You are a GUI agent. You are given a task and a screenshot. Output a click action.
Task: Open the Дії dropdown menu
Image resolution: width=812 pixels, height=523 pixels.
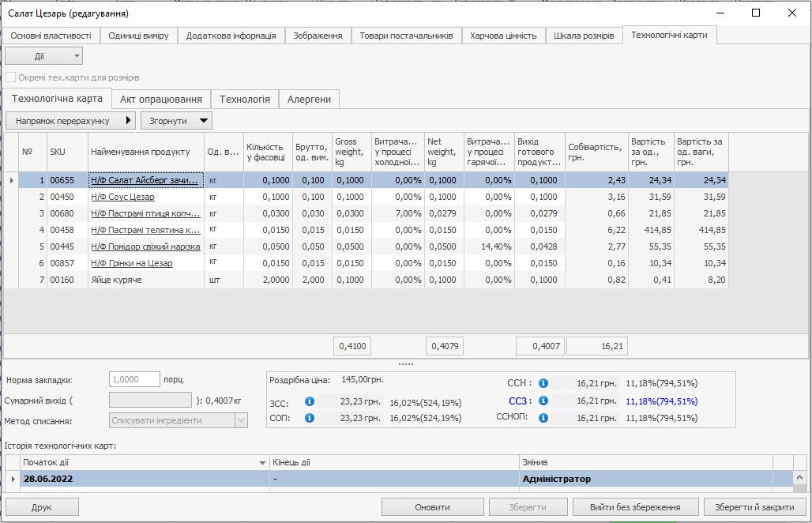[43, 56]
